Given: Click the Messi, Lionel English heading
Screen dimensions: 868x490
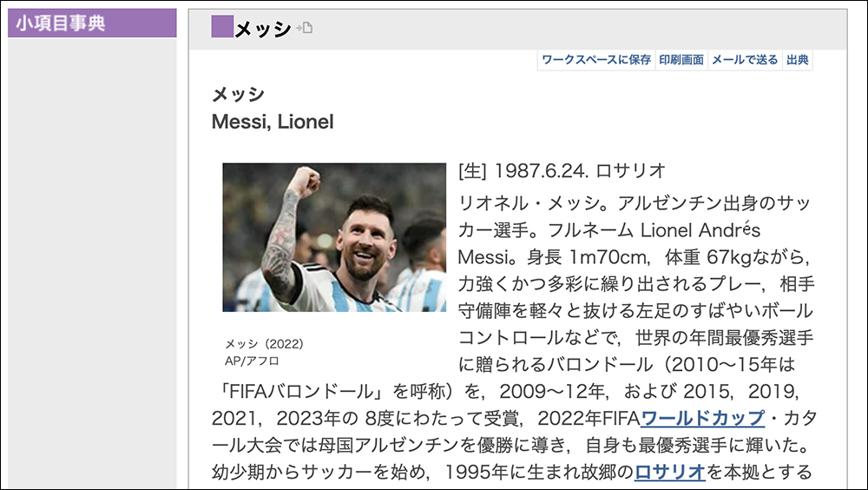Looking at the screenshot, I should pos(273,122).
